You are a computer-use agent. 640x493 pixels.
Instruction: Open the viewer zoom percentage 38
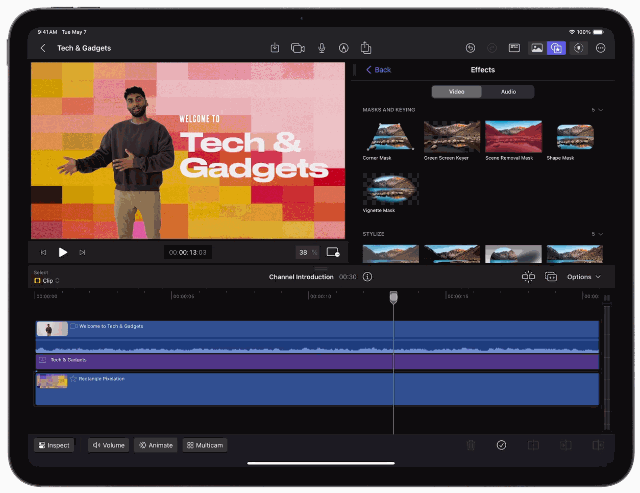pos(307,253)
